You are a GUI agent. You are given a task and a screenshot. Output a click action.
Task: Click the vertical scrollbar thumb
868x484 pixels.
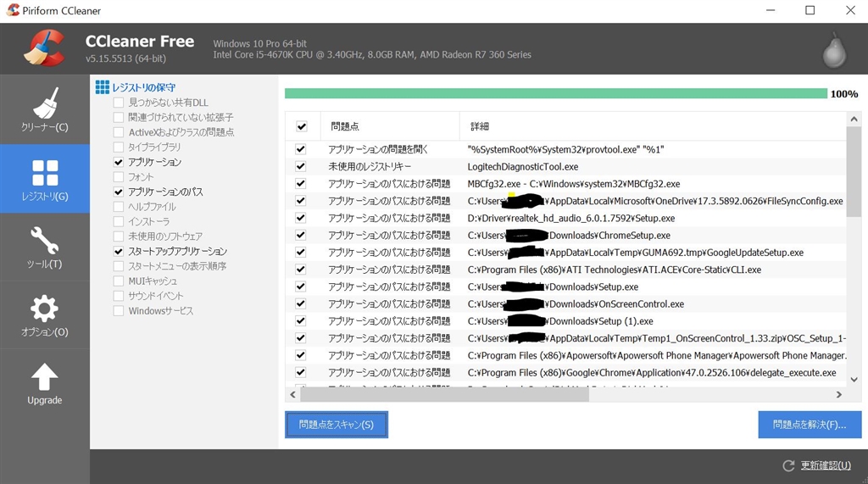pyautogui.click(x=854, y=172)
